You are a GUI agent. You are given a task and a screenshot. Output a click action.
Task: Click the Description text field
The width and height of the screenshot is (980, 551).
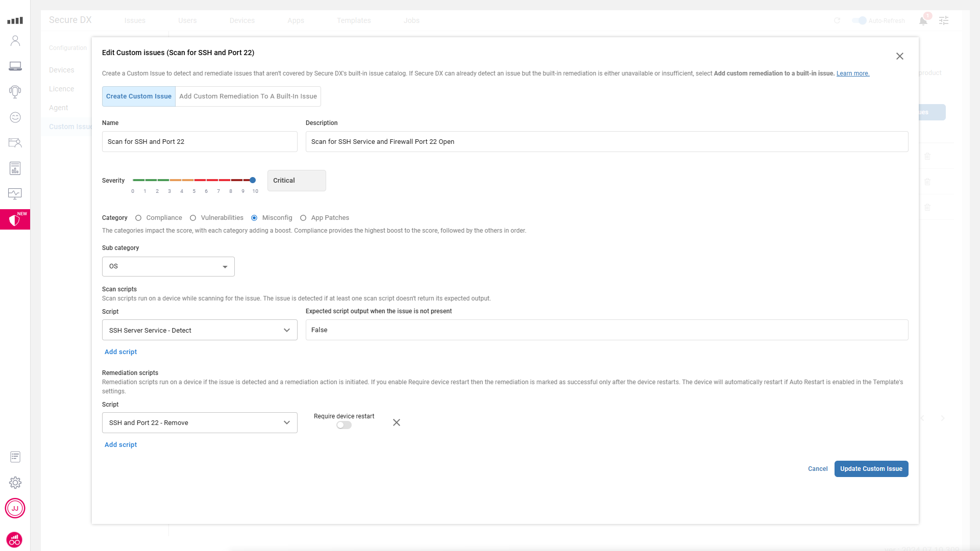click(x=606, y=142)
